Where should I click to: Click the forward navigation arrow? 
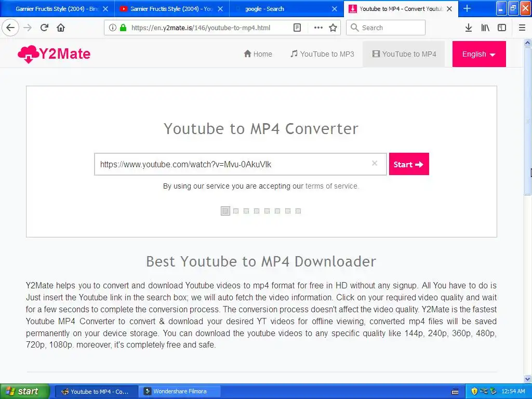(x=28, y=28)
